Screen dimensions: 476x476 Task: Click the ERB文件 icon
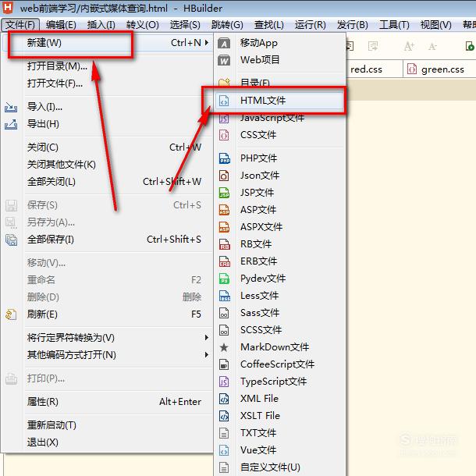(225, 261)
